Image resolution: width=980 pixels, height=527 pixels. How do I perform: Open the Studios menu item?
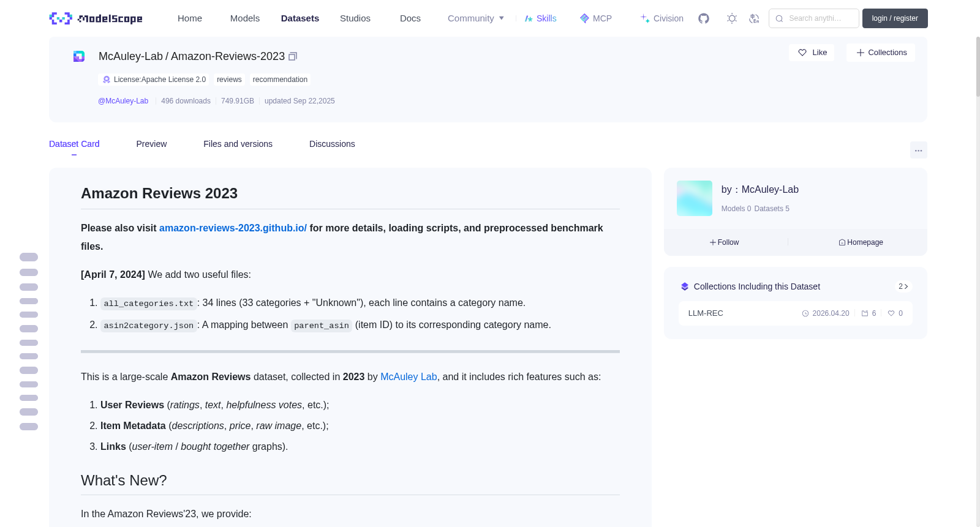coord(355,18)
